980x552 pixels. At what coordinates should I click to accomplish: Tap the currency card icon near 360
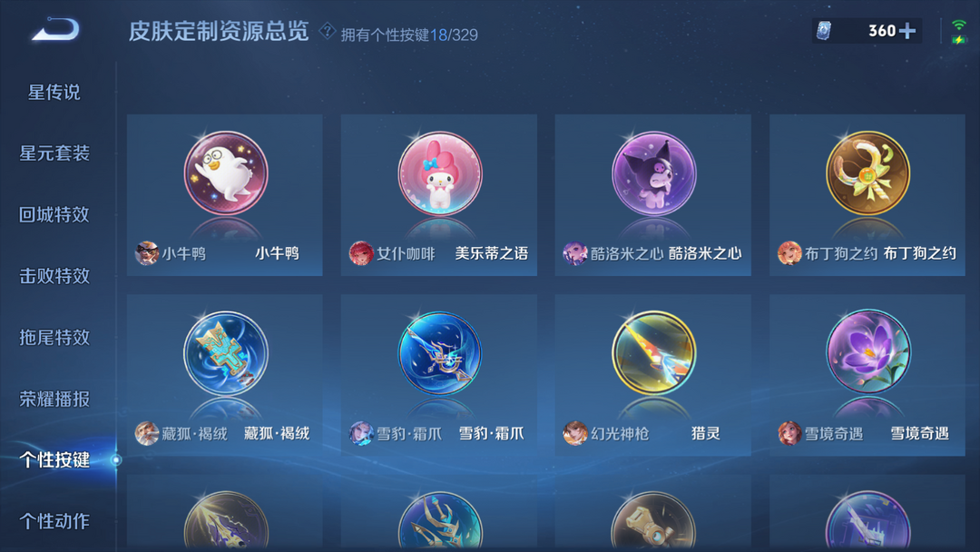824,31
